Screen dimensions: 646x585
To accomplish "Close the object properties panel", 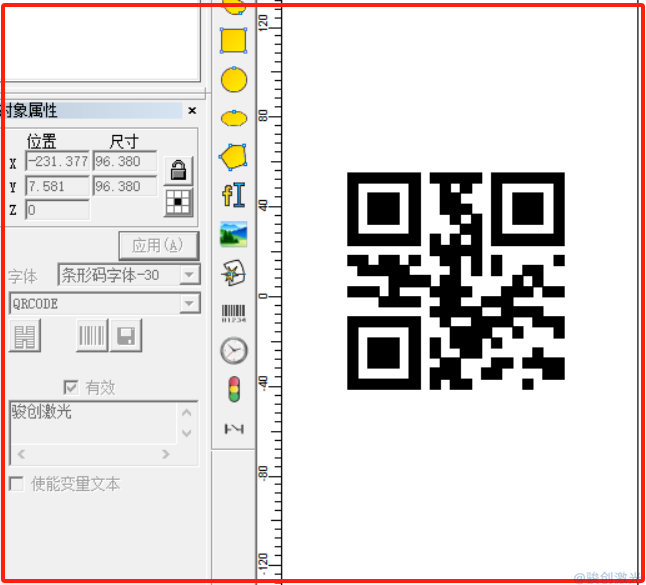I will (192, 110).
